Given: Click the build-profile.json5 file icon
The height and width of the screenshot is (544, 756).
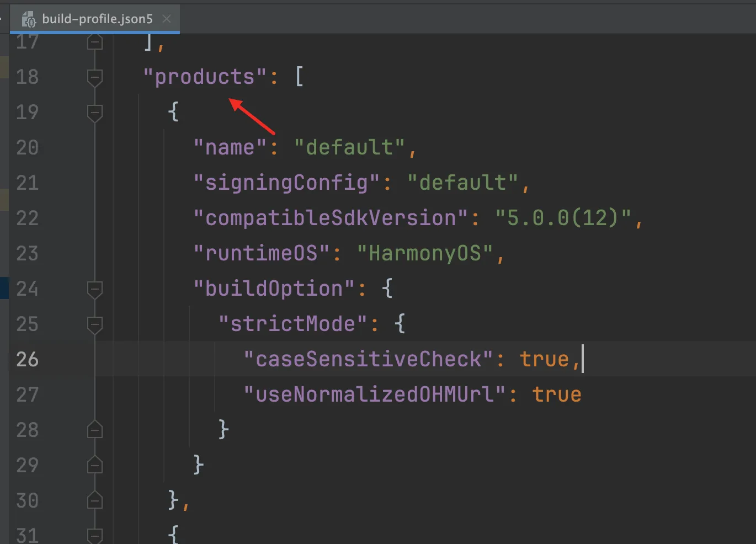Looking at the screenshot, I should point(29,19).
